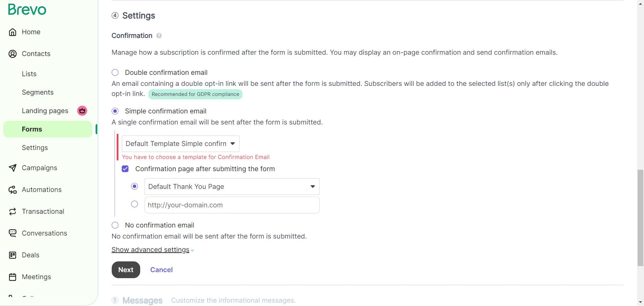Click the Cancel link
Screen dimensions: 644x306
click(161, 269)
